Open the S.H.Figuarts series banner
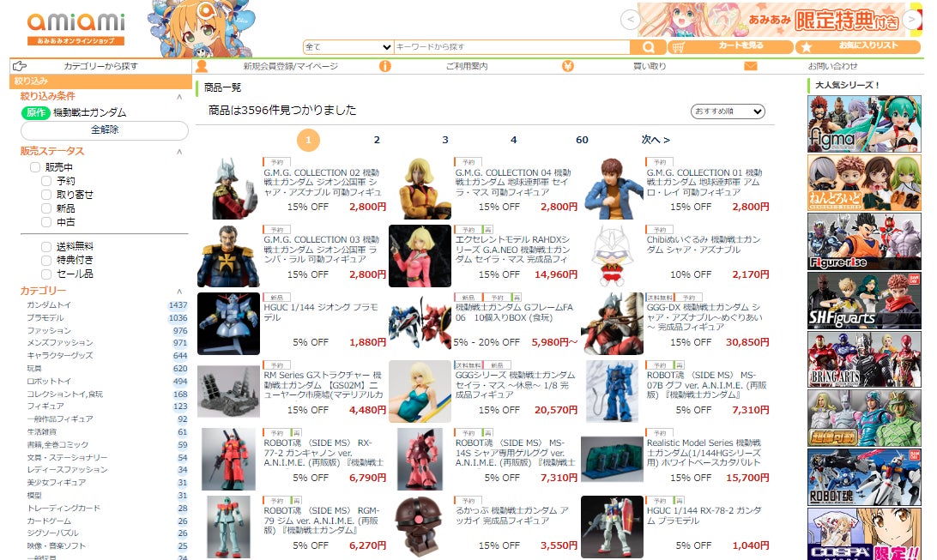This screenshot has width=937, height=560. coord(864,300)
